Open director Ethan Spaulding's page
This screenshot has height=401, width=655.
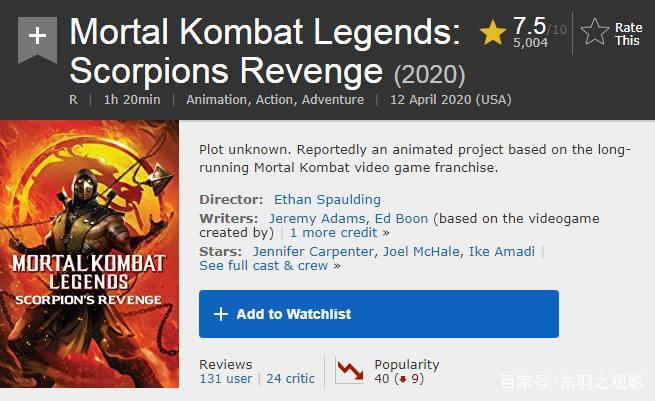pos(327,199)
